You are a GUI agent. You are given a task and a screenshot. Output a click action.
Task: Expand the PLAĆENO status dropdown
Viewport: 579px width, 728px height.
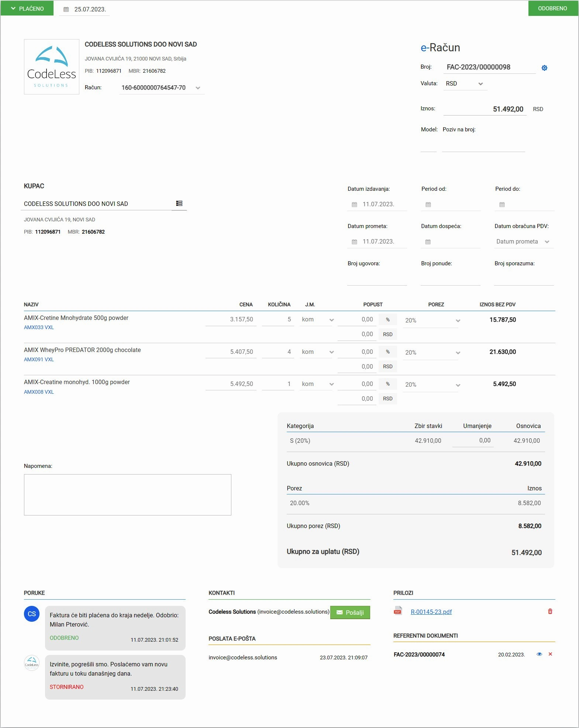(x=27, y=8)
